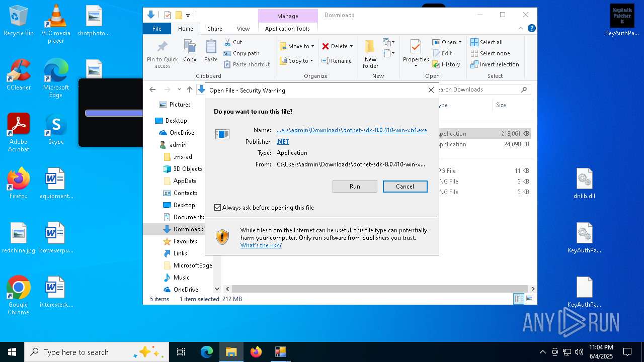
Task: Open KeyAuth Patcher X desktop icon
Action: point(622,21)
